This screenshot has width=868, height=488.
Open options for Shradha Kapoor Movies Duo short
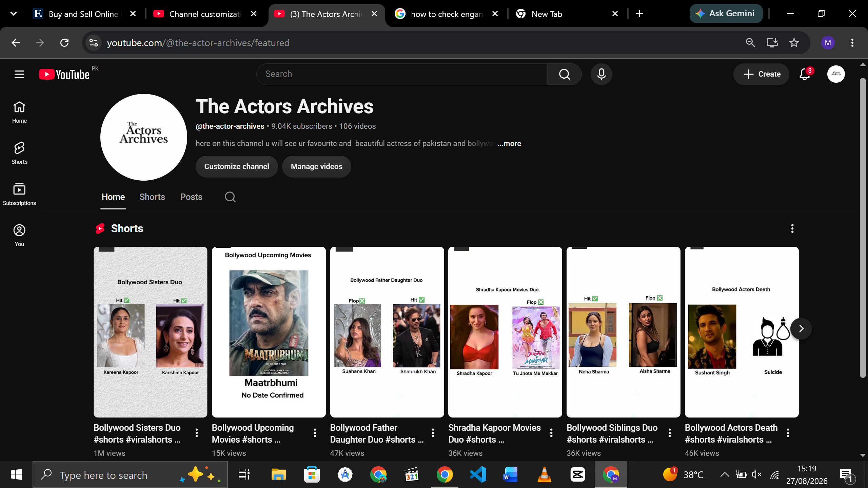click(551, 433)
